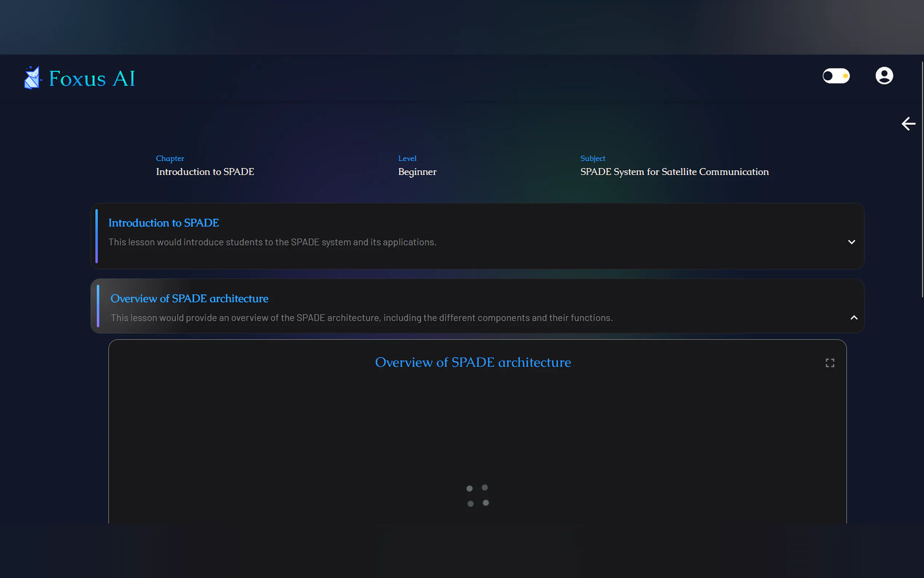Expand the Introduction to SPADE chevron
The width and height of the screenshot is (924, 578).
click(851, 242)
